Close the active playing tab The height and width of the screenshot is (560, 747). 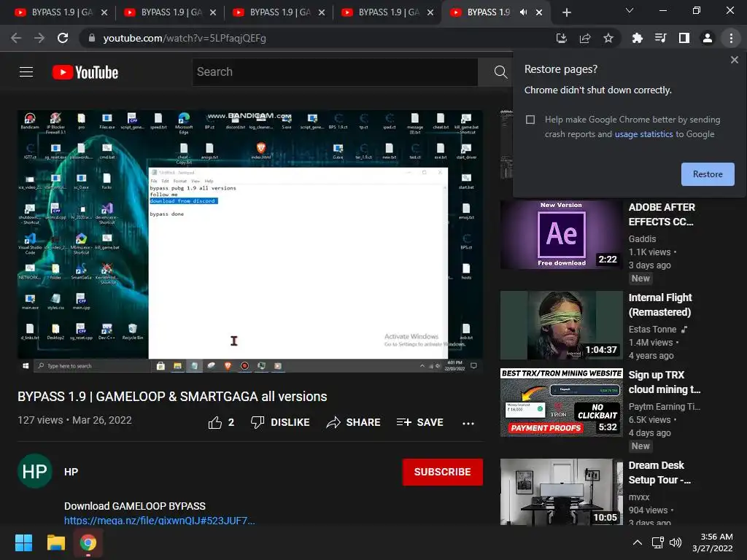click(x=539, y=12)
